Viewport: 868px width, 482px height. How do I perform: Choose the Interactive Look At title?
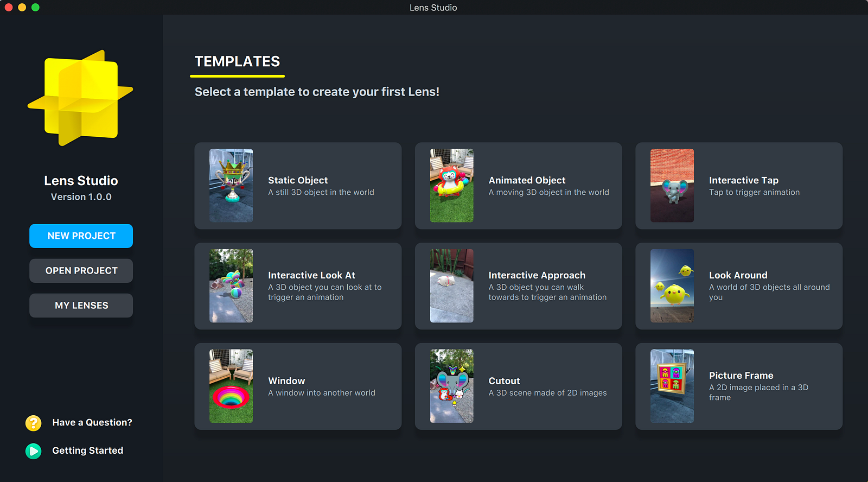coord(311,275)
